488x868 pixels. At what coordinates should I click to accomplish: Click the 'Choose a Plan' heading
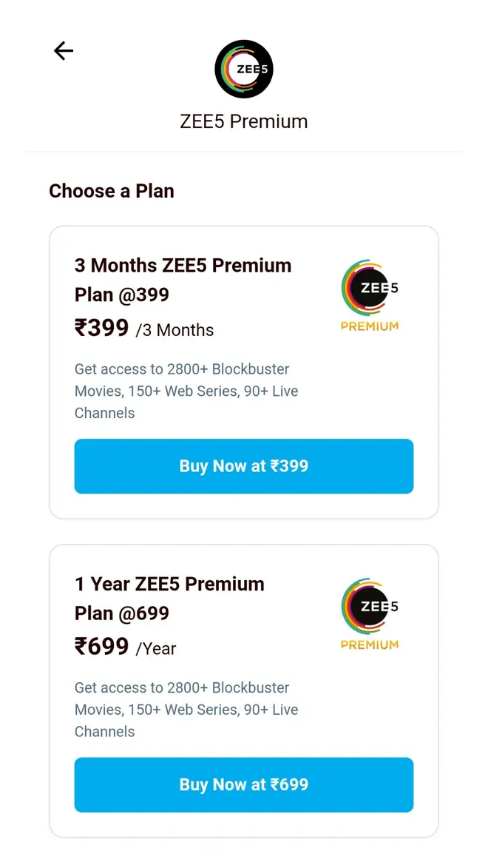click(112, 191)
